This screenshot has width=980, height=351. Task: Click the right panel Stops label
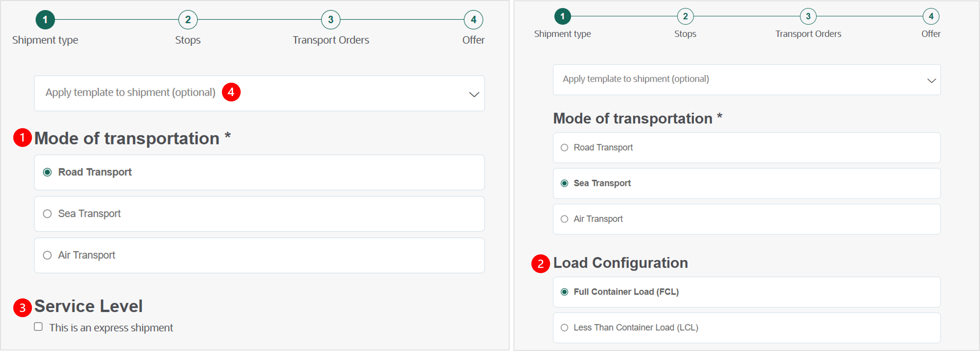tap(685, 34)
